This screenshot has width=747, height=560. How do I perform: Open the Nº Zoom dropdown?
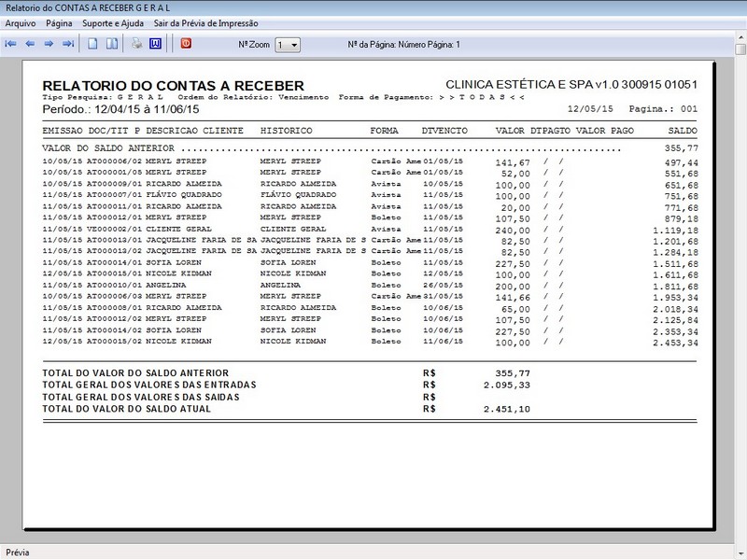(x=289, y=45)
